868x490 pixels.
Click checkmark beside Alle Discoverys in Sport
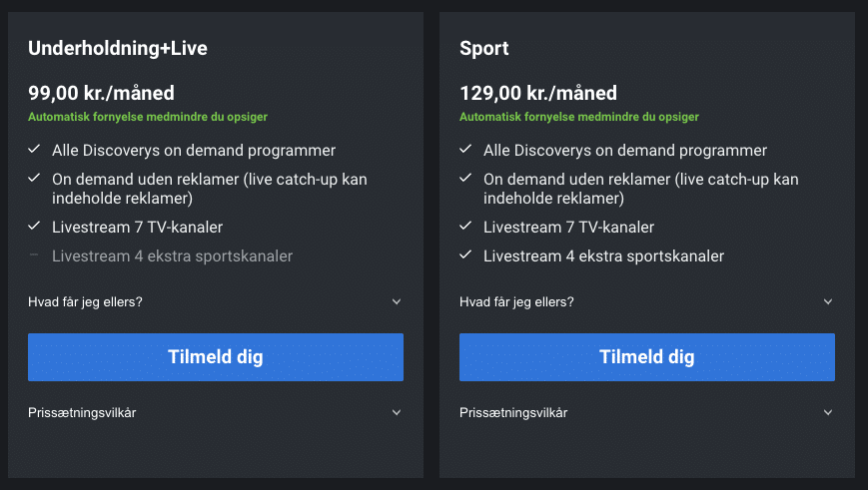click(x=465, y=149)
